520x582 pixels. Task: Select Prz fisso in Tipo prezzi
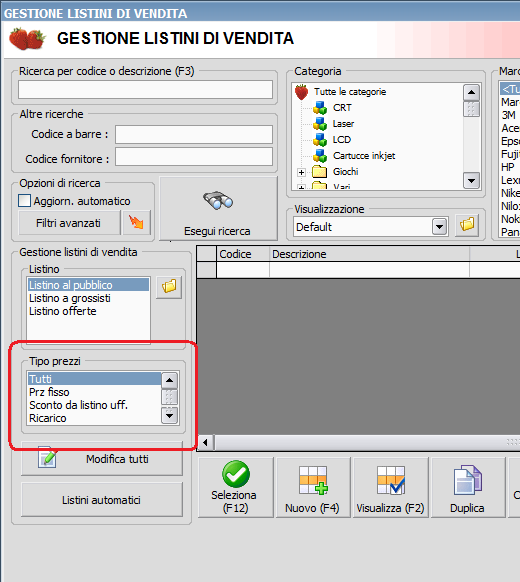point(49,392)
